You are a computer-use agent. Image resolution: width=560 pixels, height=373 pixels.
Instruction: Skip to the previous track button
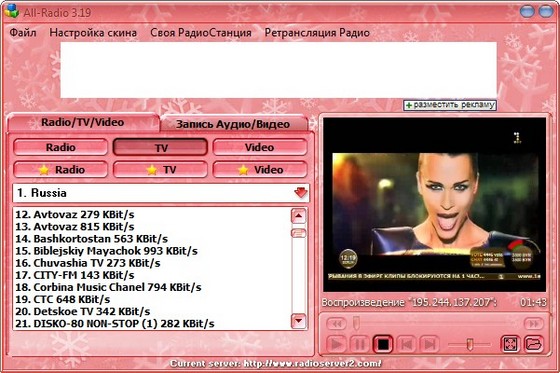coord(406,344)
